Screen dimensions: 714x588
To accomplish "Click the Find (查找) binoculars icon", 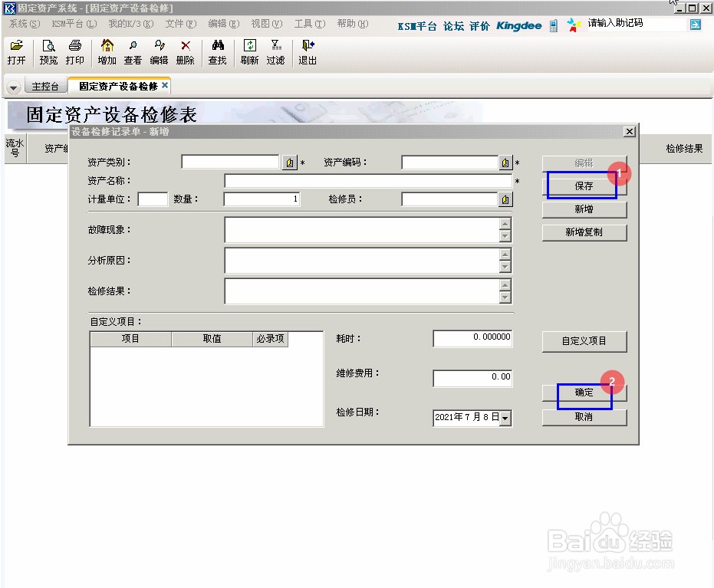I will (x=218, y=52).
